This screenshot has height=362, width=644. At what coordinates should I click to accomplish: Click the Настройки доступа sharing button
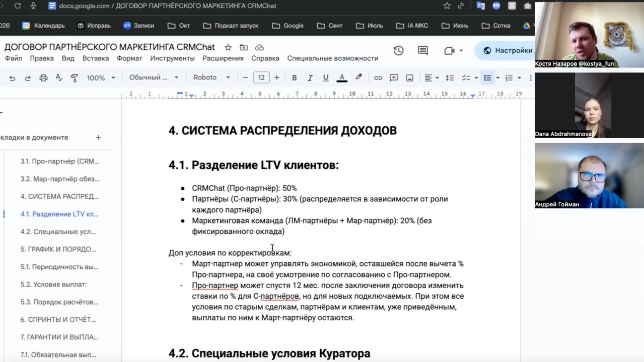coord(510,50)
